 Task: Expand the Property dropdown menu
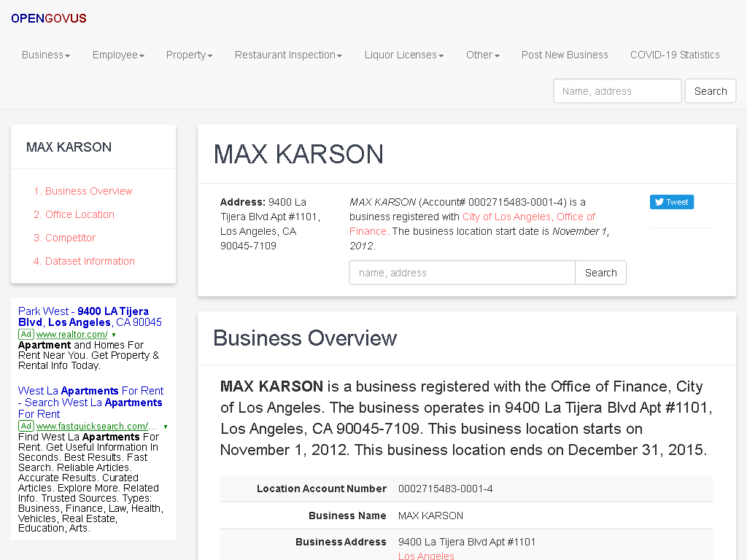pyautogui.click(x=189, y=55)
